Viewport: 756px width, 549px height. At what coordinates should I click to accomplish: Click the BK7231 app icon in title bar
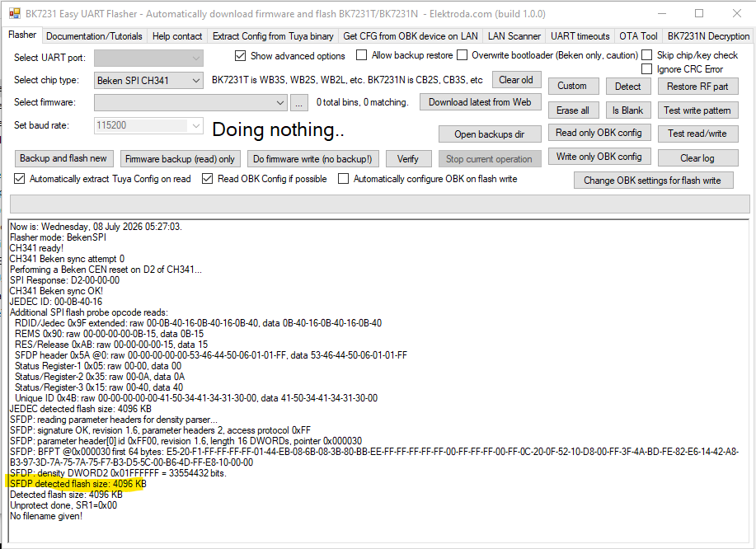tap(15, 13)
